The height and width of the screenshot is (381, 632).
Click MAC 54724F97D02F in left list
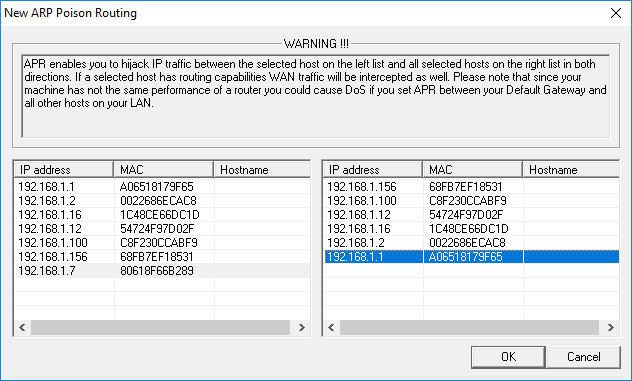(157, 229)
